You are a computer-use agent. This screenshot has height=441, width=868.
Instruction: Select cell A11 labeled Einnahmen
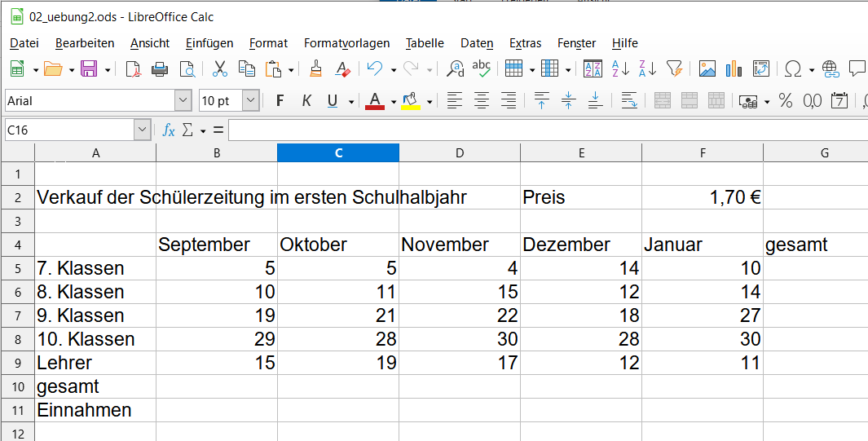coord(95,410)
